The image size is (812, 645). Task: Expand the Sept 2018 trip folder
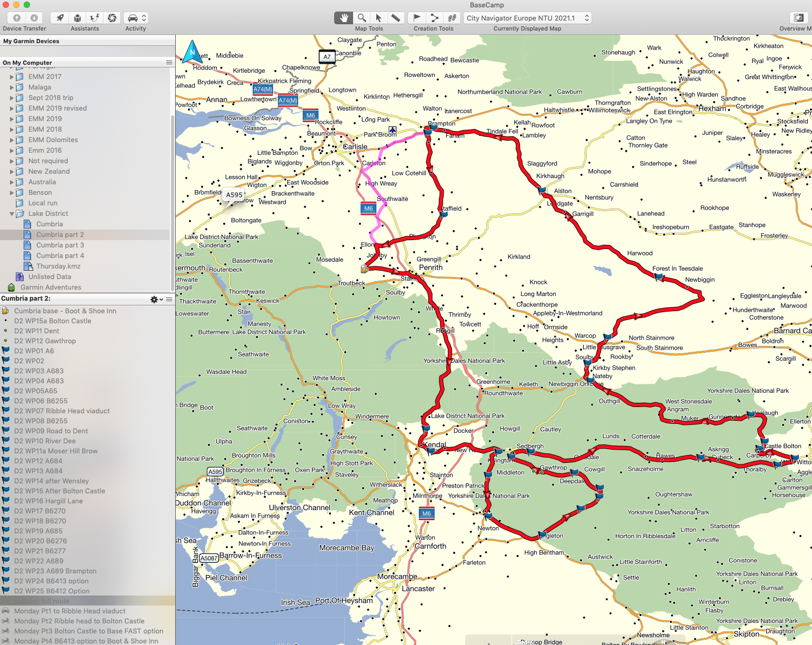pos(12,98)
